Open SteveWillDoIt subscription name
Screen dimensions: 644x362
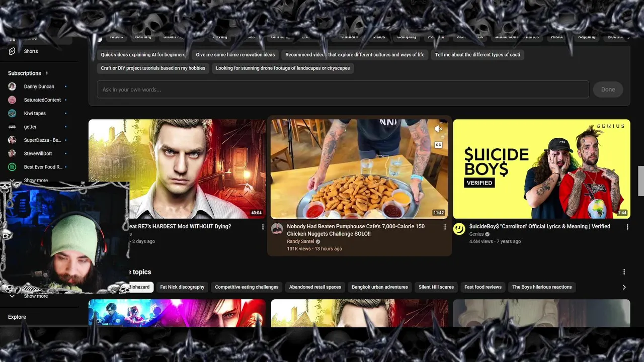point(38,153)
